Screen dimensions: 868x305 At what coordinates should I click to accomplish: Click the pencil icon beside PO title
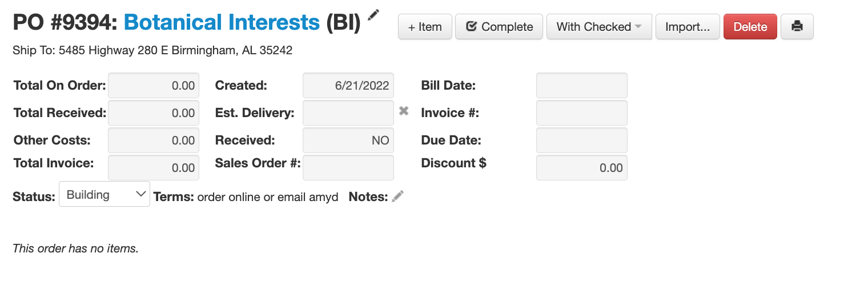coord(373,15)
